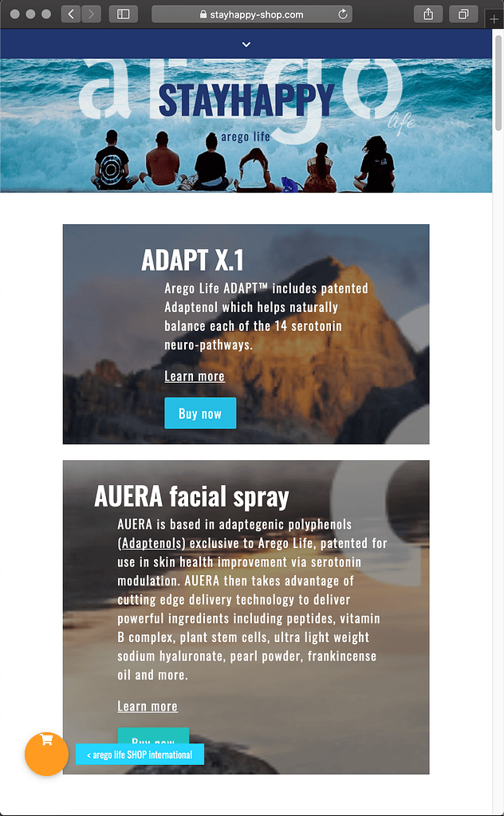Click the STAYHAPPY logo in banner
Image resolution: width=504 pixels, height=816 pixels.
(x=246, y=100)
